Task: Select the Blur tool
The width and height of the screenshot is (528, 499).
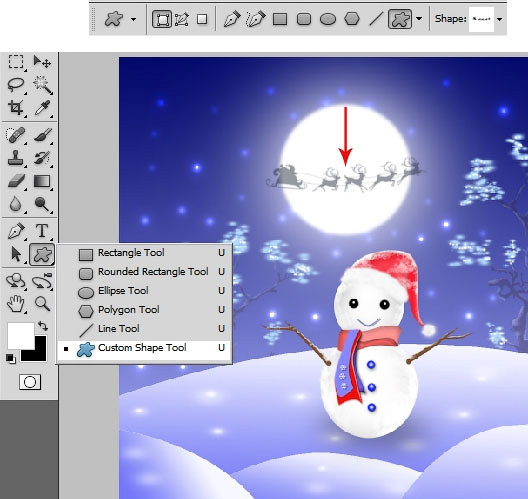Action: pos(16,204)
